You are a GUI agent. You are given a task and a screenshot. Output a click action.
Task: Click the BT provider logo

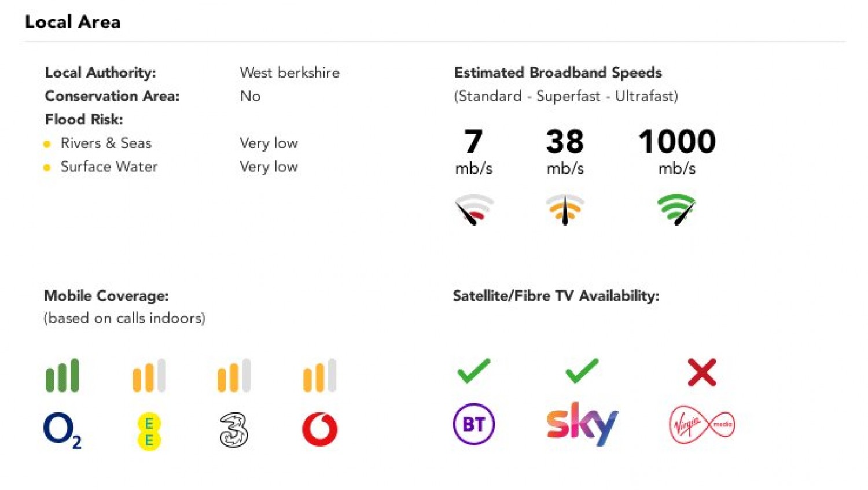pyautogui.click(x=474, y=424)
